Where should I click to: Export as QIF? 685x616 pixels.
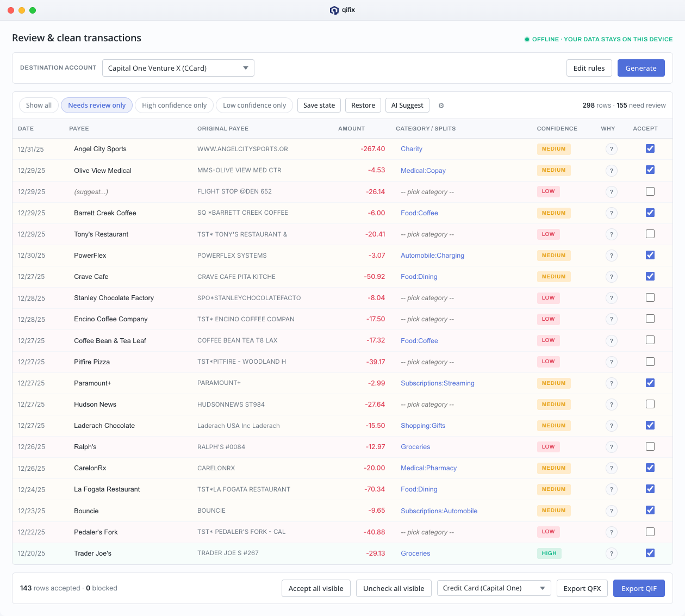click(639, 588)
